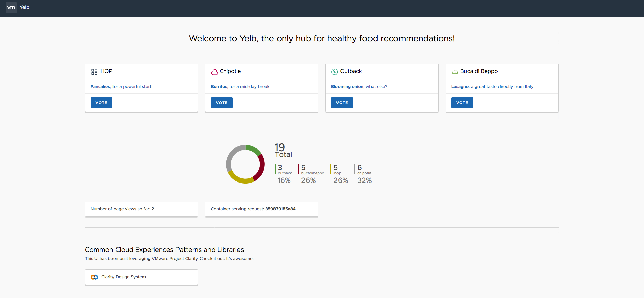Click the outback vote count 3

tap(280, 168)
